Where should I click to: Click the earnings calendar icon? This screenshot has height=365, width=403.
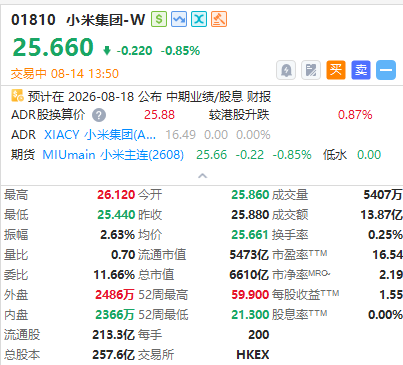pyautogui.click(x=17, y=96)
